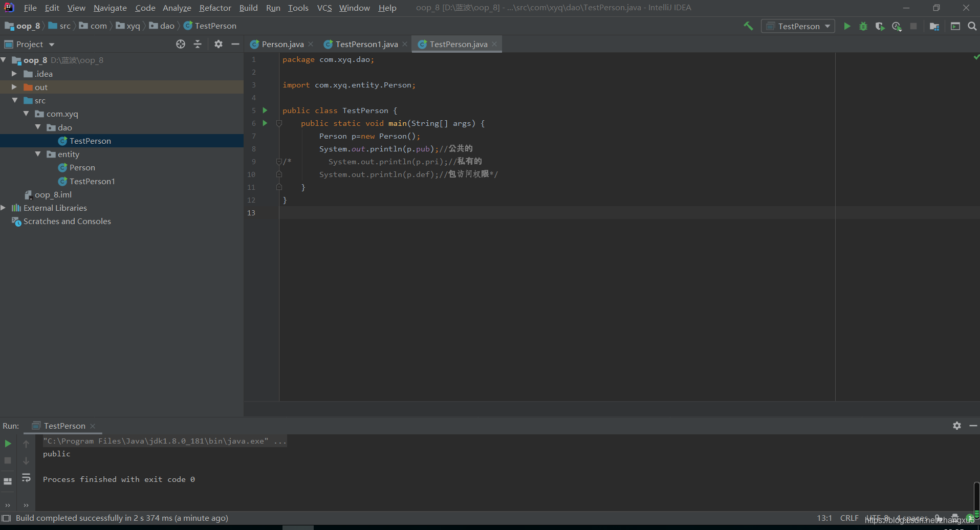Click the folded java.exe command line in console
The width and height of the screenshot is (980, 530).
point(164,441)
